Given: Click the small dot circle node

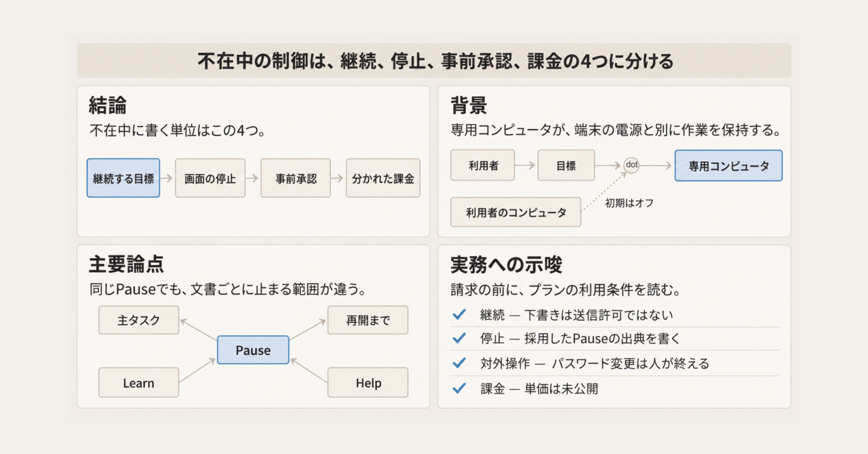Looking at the screenshot, I should click(631, 165).
